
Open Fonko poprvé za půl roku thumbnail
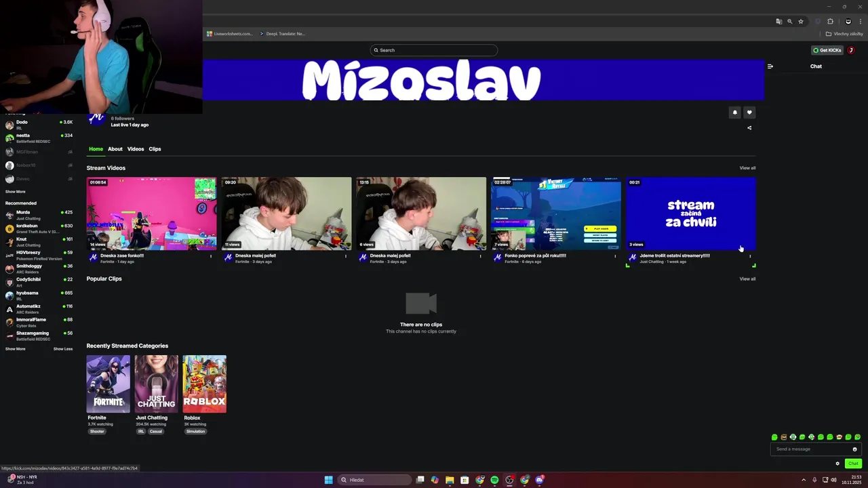(556, 213)
